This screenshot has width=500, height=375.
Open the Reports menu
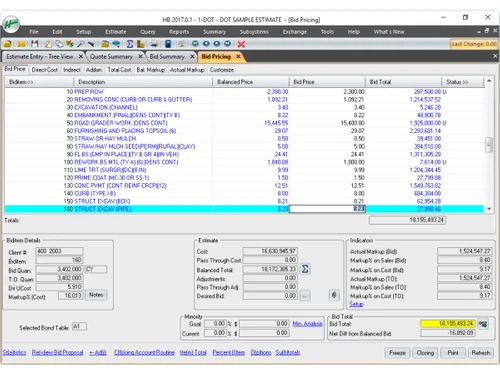click(179, 32)
